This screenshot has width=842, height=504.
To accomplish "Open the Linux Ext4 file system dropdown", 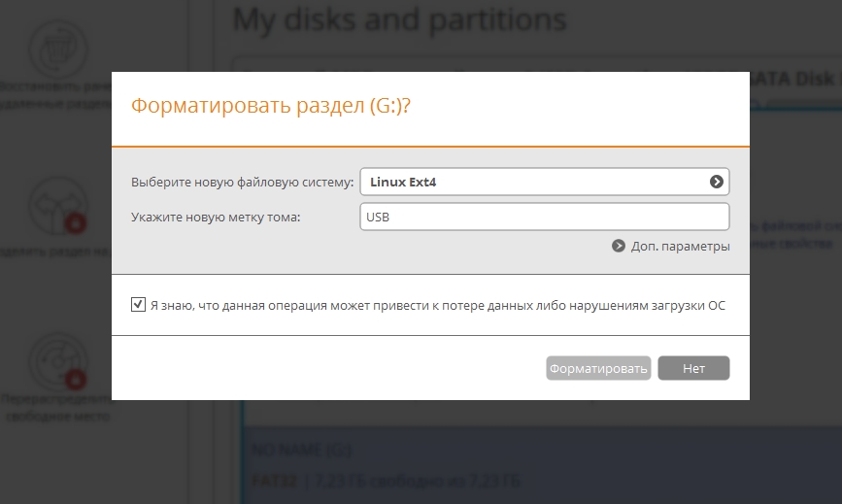I will (x=544, y=182).
